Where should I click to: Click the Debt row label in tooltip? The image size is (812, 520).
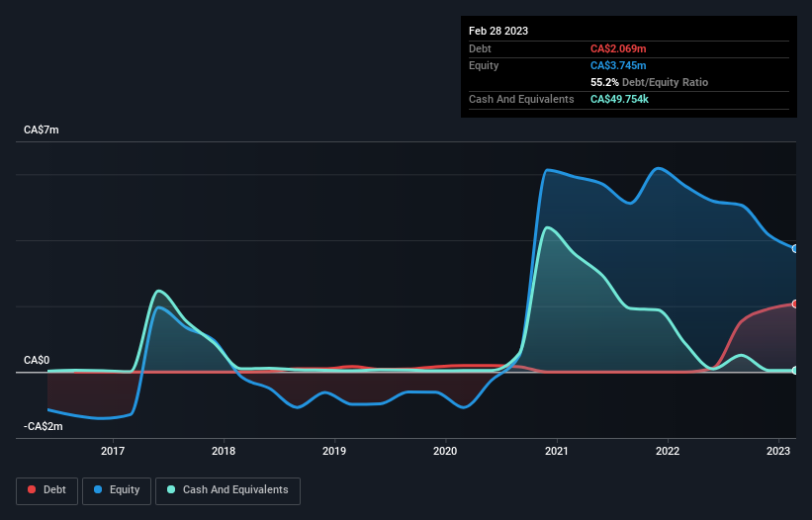(480, 48)
